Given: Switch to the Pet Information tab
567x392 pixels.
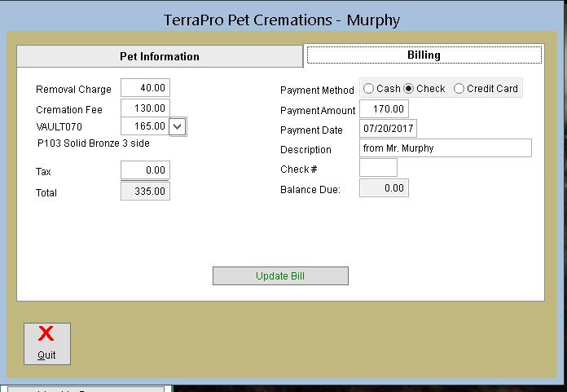Looking at the screenshot, I should click(160, 56).
